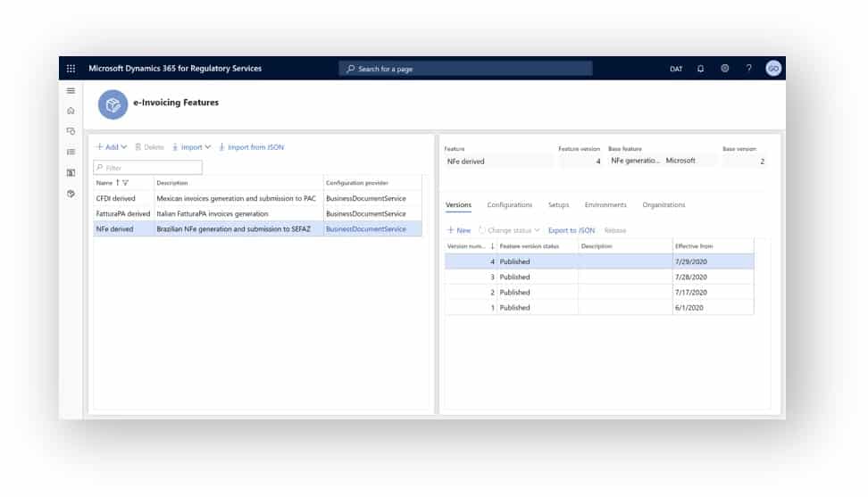
Task: Click BusinessDocumentService in FatturaPA derived row
Action: pyautogui.click(x=366, y=213)
